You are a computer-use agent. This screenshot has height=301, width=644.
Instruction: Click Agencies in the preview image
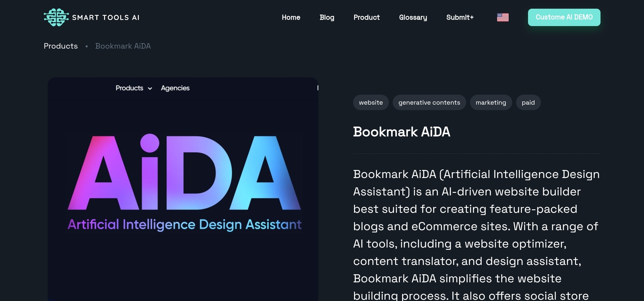pos(175,88)
